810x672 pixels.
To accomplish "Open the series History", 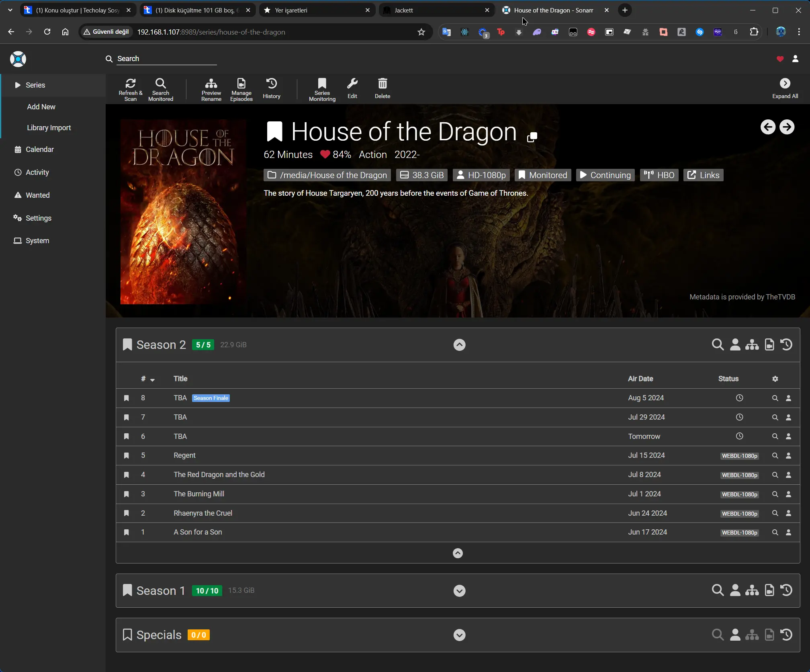I will tap(272, 89).
